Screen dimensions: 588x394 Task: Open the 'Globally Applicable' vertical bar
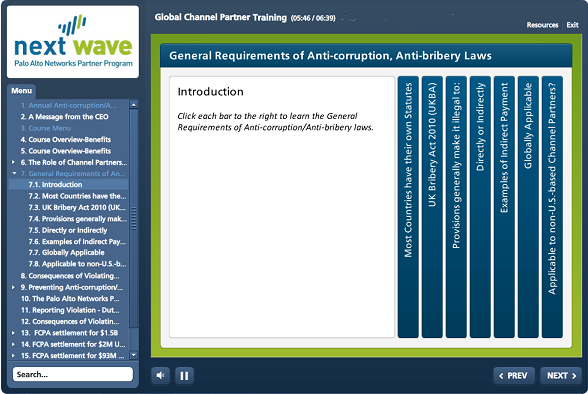point(528,207)
